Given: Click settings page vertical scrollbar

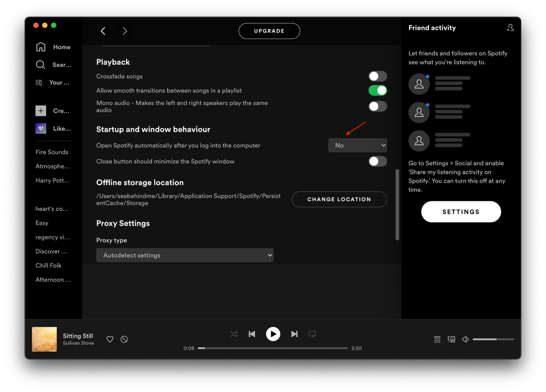Looking at the screenshot, I should point(398,205).
